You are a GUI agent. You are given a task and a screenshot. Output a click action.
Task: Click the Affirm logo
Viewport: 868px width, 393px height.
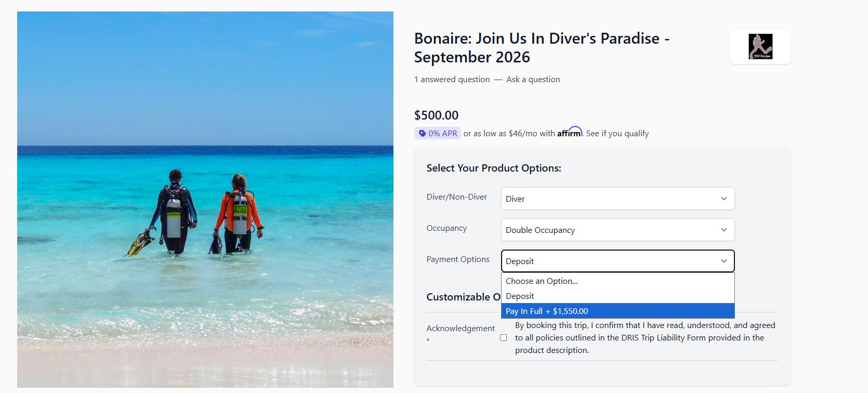click(570, 133)
